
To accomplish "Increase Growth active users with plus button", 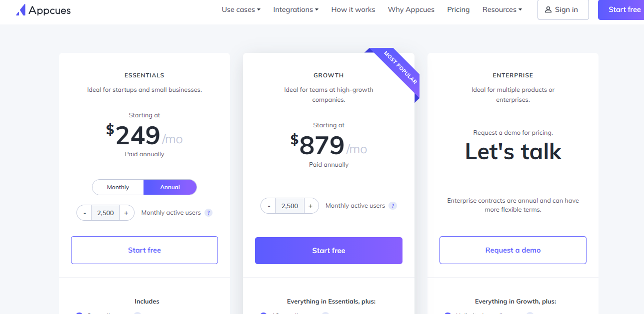I will click(x=310, y=205).
